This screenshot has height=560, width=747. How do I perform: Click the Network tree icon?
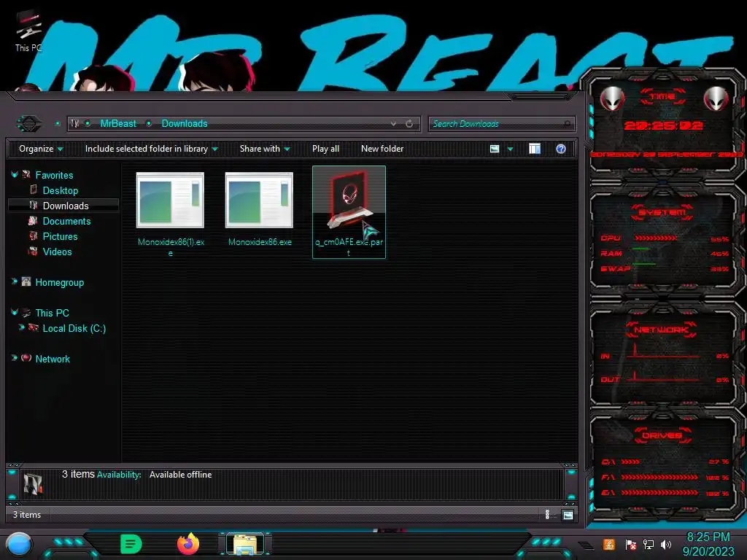[x=26, y=357]
